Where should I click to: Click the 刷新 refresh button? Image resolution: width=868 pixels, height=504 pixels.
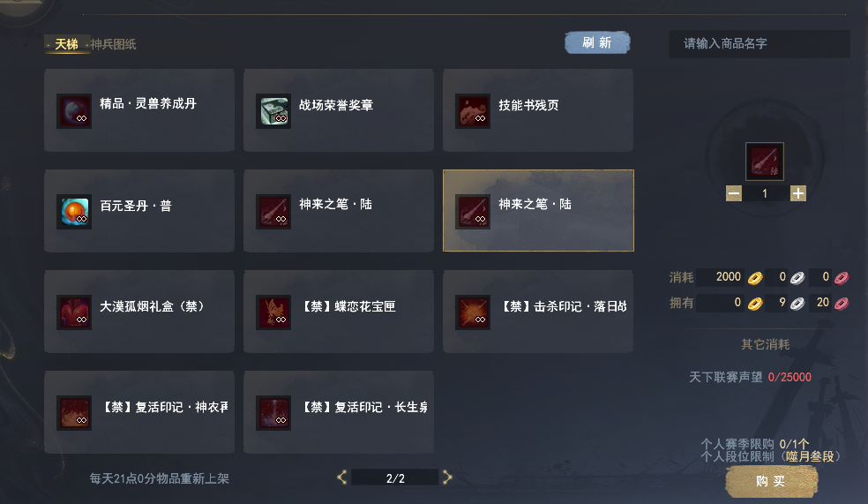click(x=597, y=42)
